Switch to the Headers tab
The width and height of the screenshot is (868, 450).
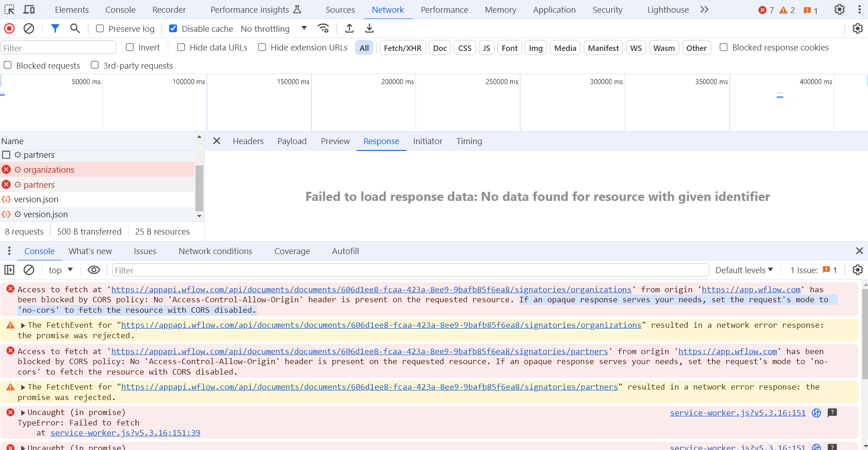click(248, 141)
